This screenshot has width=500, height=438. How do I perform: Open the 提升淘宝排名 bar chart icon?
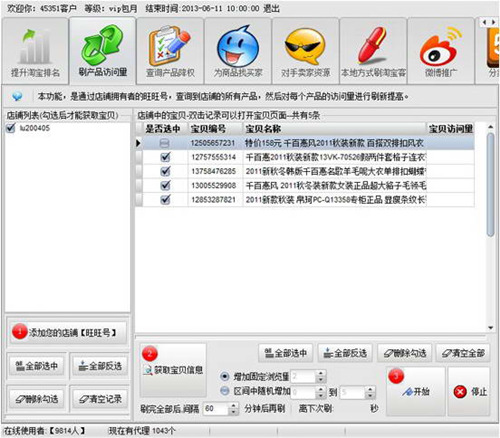(x=35, y=47)
